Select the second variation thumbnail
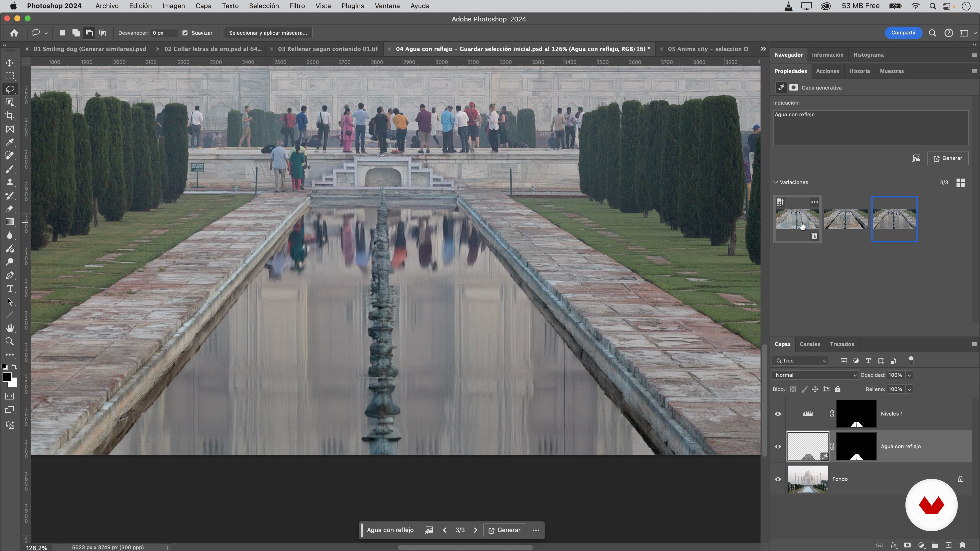Screen dimensions: 980x551 coord(846,219)
